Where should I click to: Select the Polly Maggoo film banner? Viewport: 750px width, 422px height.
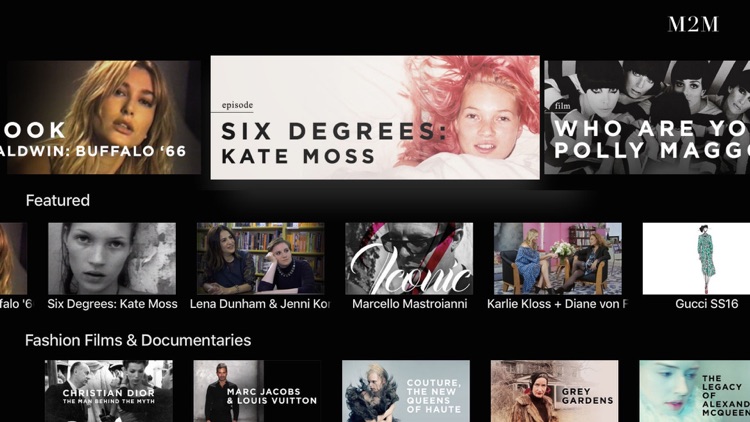pyautogui.click(x=647, y=117)
